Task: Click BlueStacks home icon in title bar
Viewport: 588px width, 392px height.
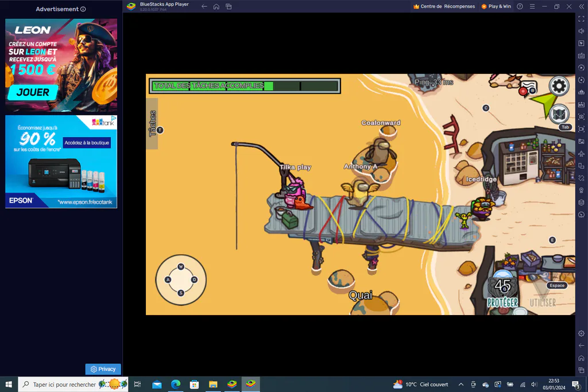Action: pos(216,6)
